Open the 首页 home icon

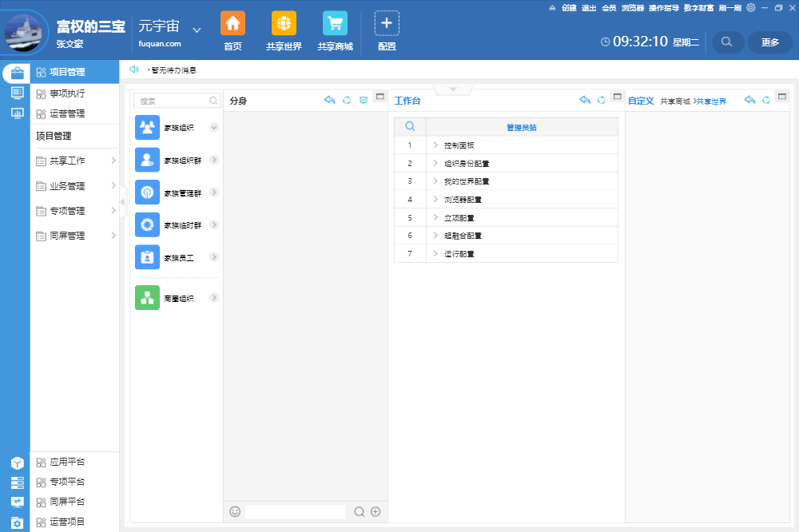click(233, 23)
